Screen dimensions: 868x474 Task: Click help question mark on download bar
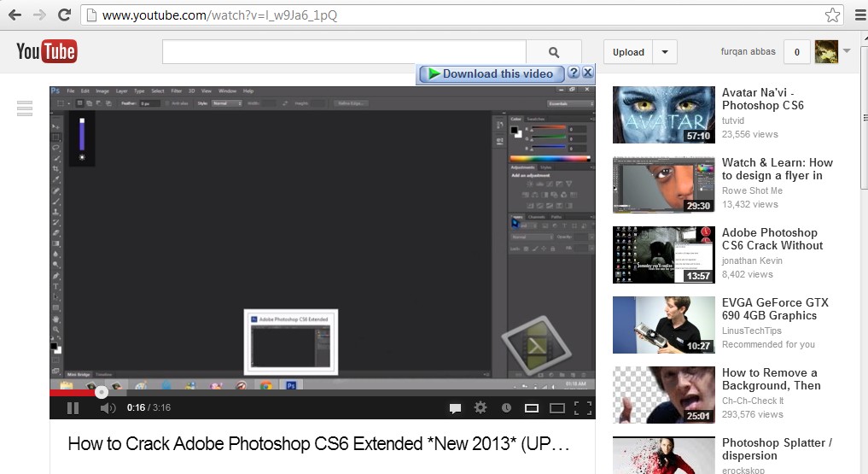click(x=574, y=73)
